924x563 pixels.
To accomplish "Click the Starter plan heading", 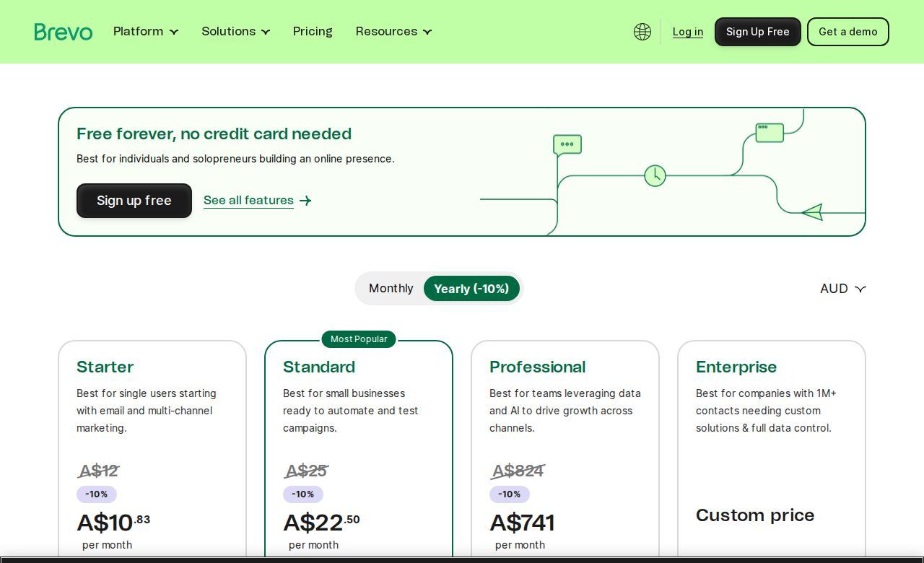I will (105, 367).
